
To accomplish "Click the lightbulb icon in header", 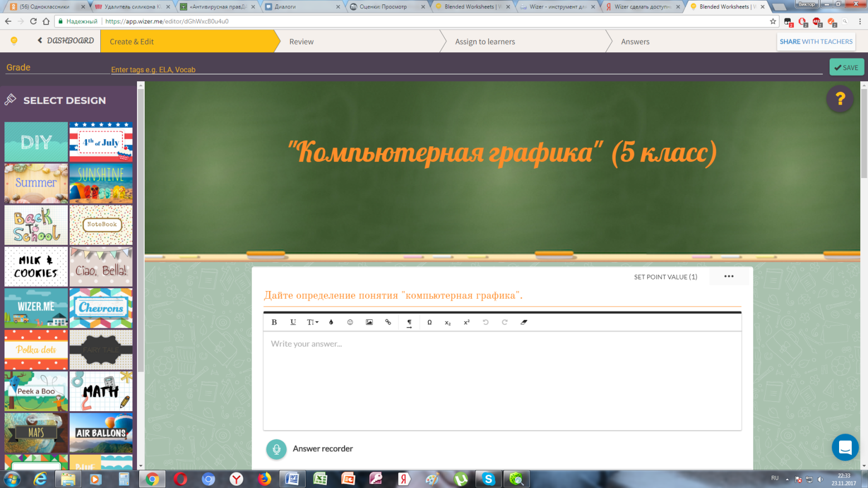I will [14, 41].
